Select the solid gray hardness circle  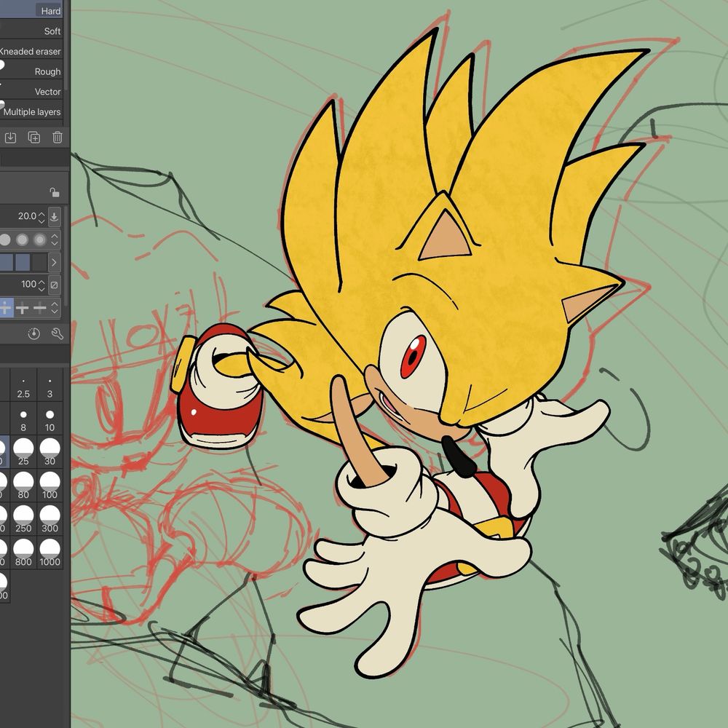click(x=4, y=240)
